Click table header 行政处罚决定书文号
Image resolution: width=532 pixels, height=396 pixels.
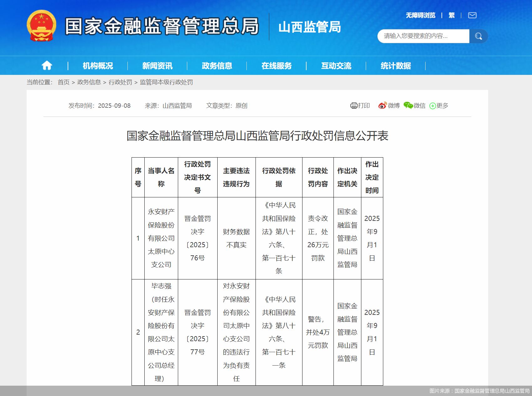[x=198, y=177]
